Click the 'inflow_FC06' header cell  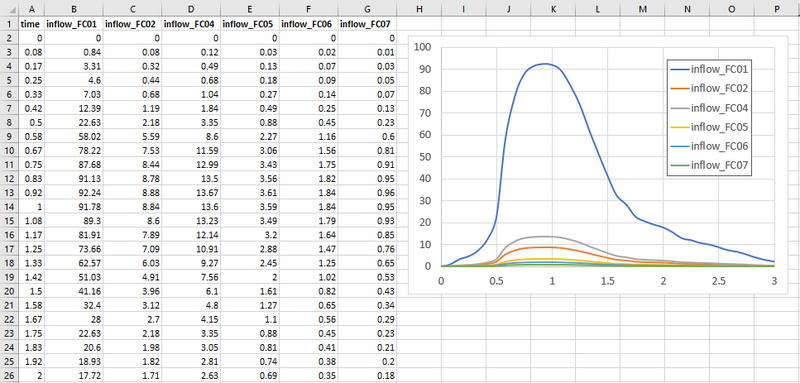point(309,24)
